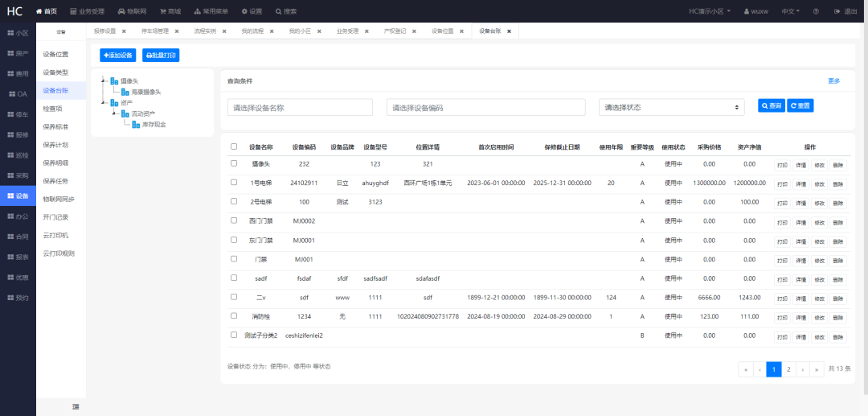The height and width of the screenshot is (416, 868).
Task: Close the 停车场管理 tab with its X
Action: pos(176,31)
